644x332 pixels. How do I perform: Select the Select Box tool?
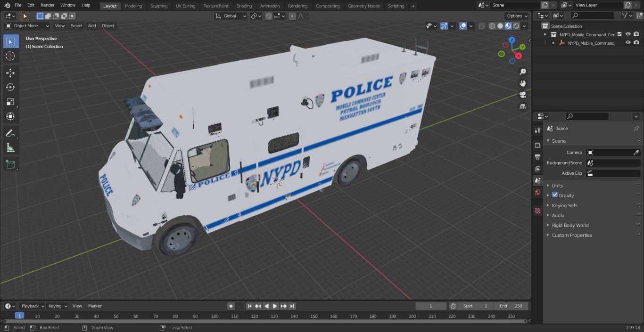[10, 41]
